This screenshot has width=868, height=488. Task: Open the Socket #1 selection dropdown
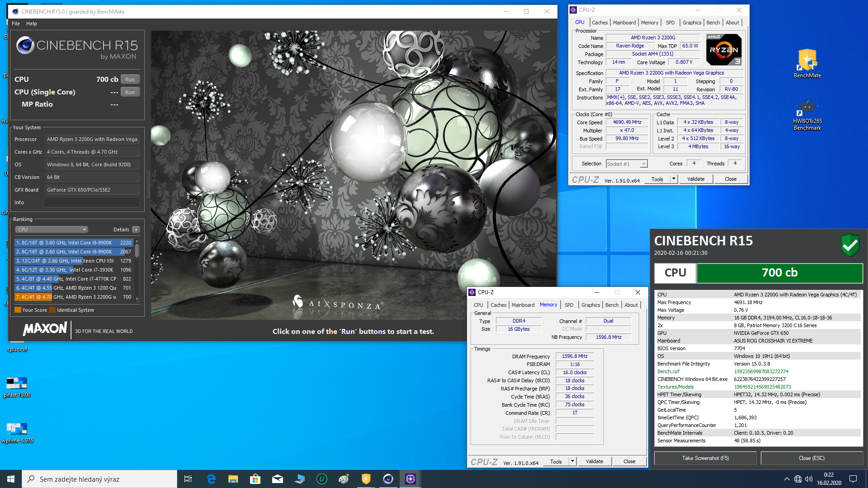tap(627, 164)
